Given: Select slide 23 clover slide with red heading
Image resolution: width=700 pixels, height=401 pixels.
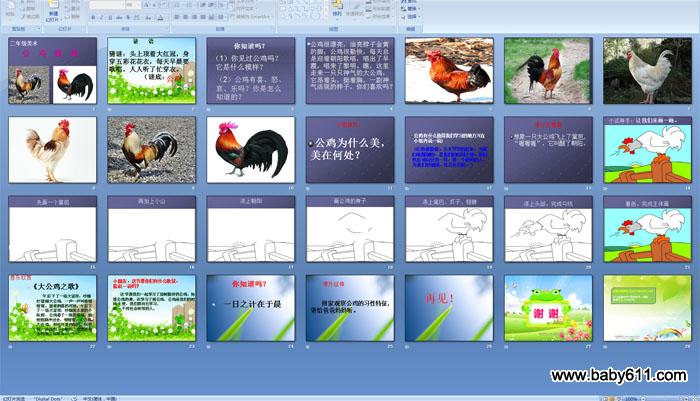Looking at the screenshot, I should tap(151, 308).
